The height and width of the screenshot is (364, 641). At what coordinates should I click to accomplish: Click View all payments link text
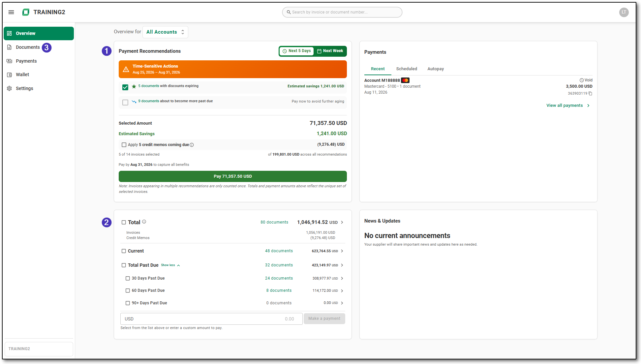(565, 106)
